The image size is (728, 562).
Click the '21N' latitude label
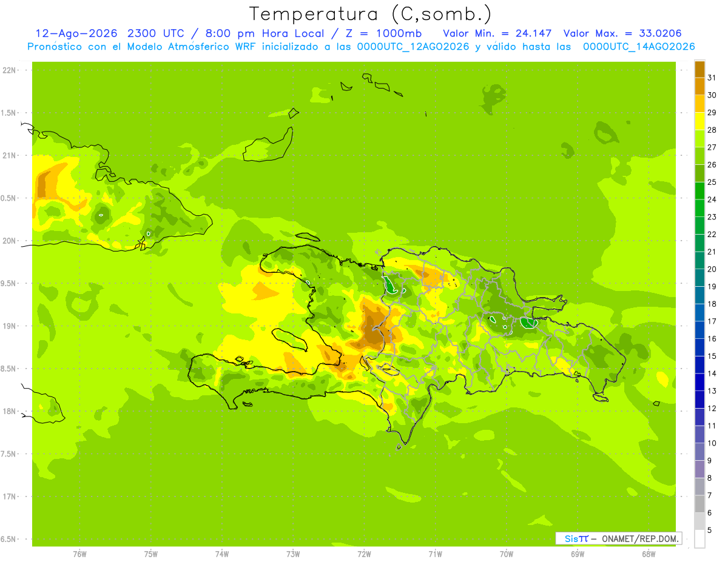[9, 155]
